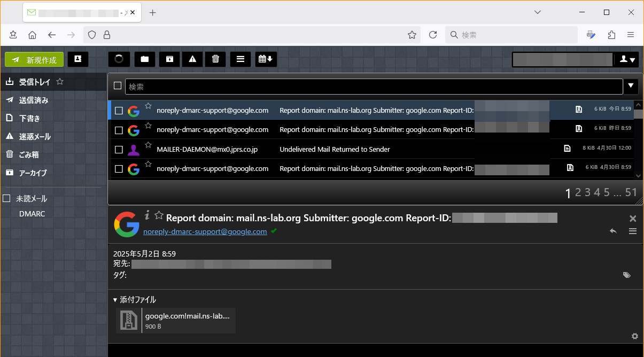Click the message search input field
Screen dimensions: 644x357
374,87
